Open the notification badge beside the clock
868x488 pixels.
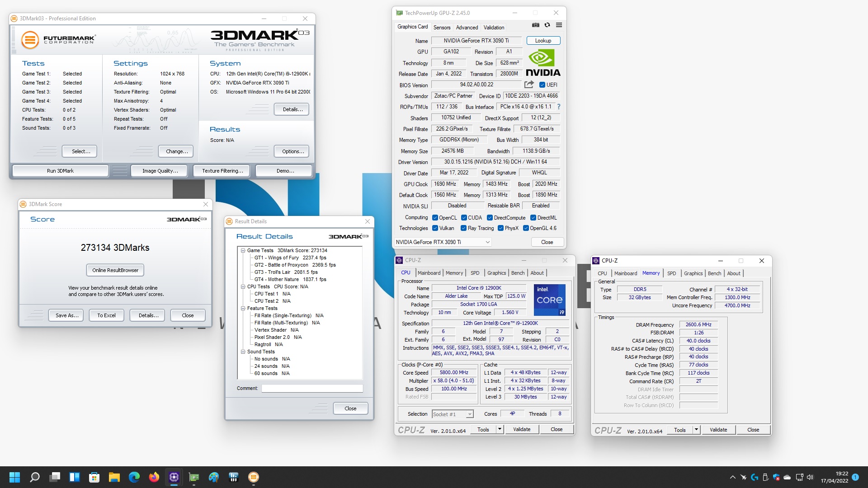855,477
